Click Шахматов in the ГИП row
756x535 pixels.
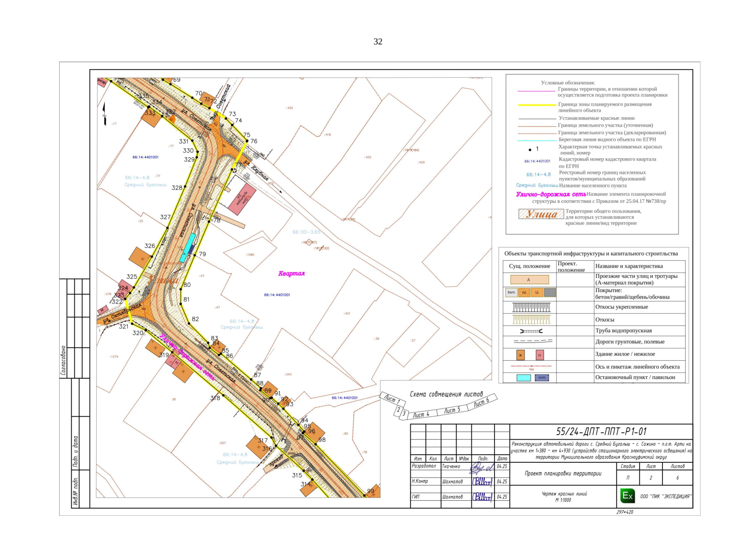[x=452, y=497]
